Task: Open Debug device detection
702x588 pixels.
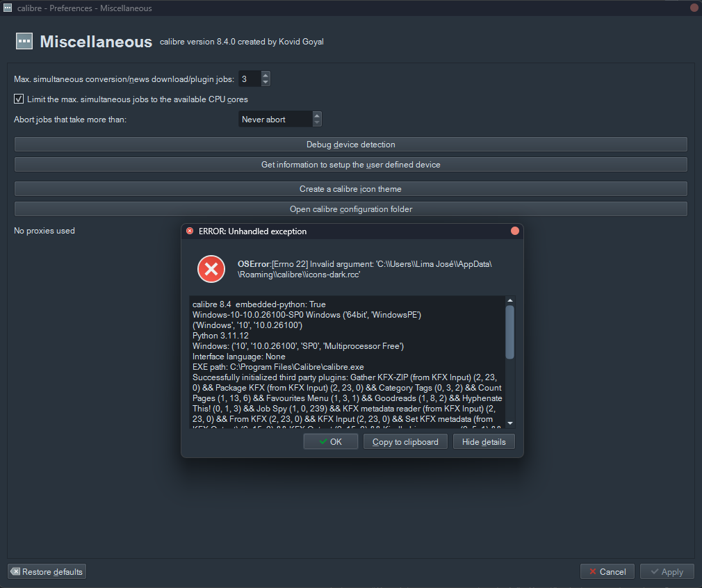Action: [350, 144]
